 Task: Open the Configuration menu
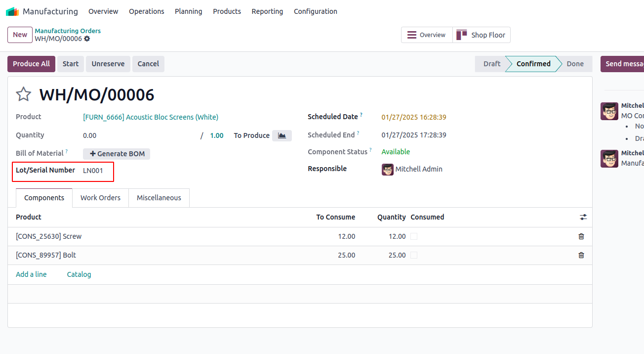(x=315, y=11)
